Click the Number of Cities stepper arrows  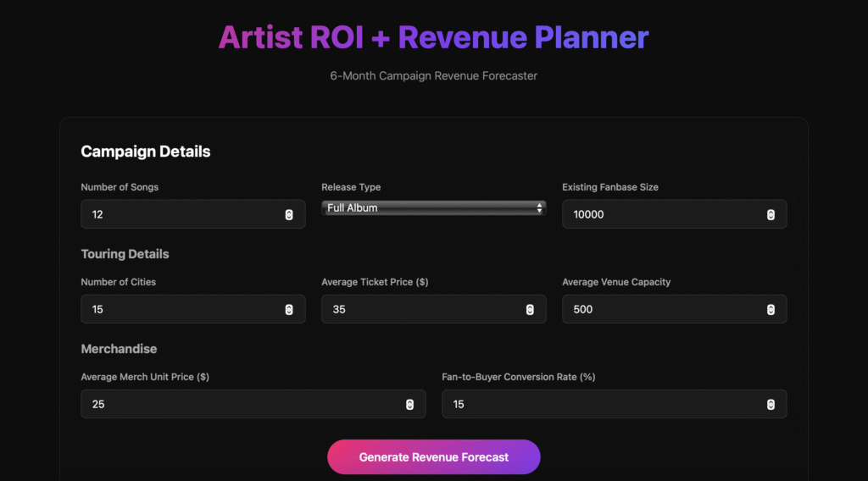289,310
